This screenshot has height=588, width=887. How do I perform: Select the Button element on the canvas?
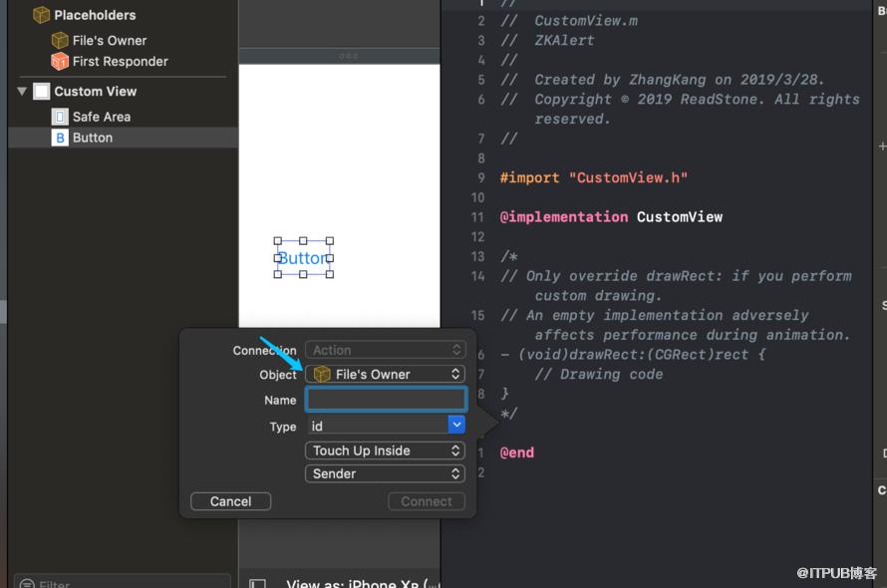pos(304,258)
